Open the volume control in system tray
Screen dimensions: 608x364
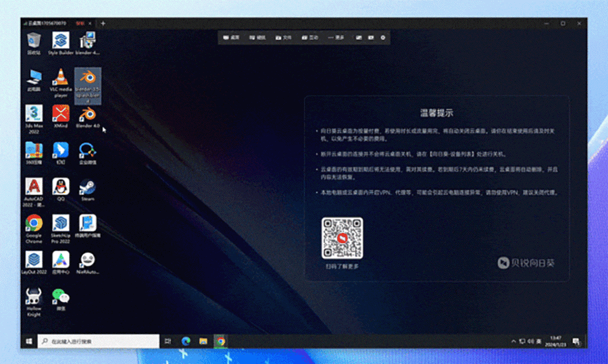(530, 341)
